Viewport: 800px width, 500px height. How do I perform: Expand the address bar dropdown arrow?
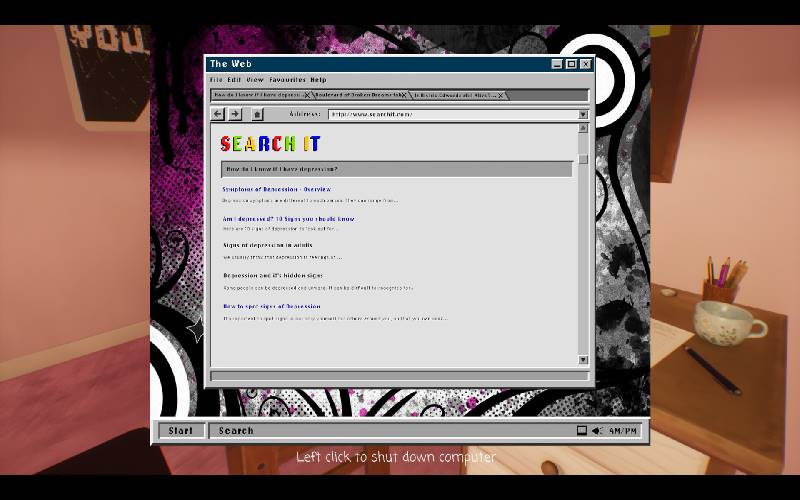(583, 114)
